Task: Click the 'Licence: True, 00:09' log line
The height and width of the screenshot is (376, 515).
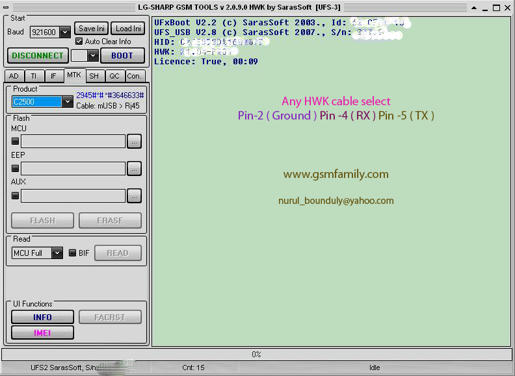Action: click(206, 61)
